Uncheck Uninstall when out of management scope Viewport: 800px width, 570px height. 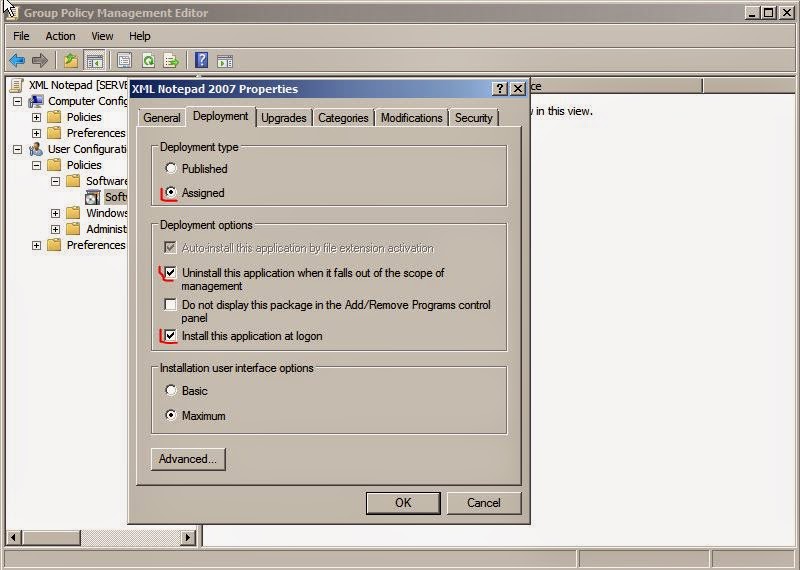[x=170, y=272]
